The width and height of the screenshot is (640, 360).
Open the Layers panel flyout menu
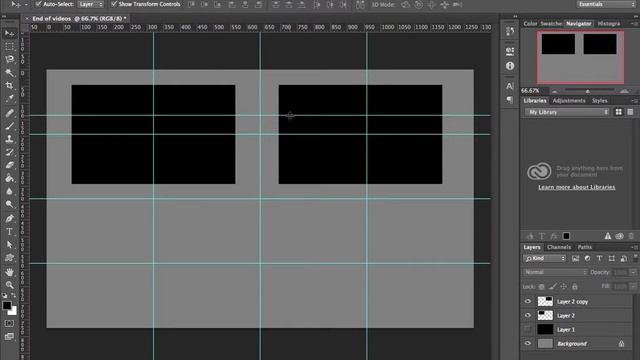[634, 247]
